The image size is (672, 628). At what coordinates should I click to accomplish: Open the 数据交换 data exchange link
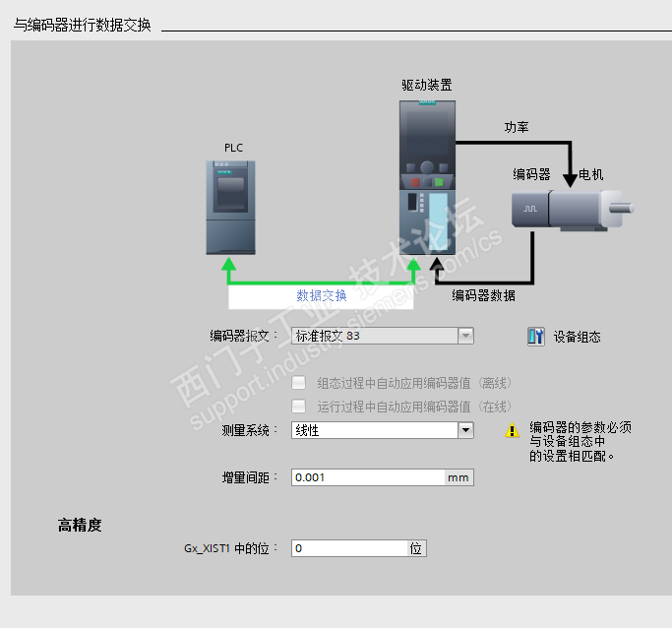pyautogui.click(x=322, y=295)
